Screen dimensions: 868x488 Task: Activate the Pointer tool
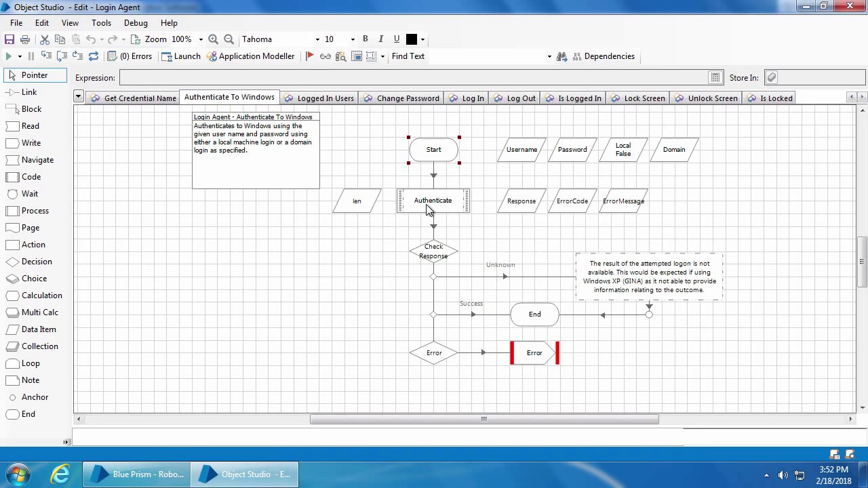[35, 75]
